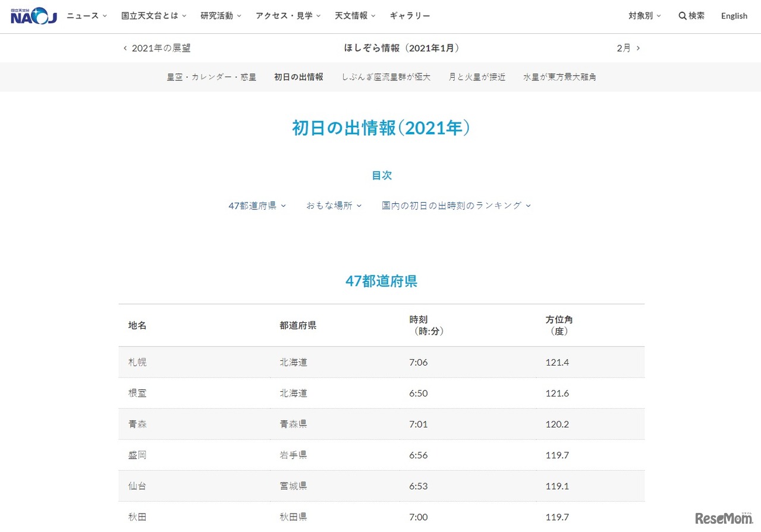Click the 6:50 sunrise time for 根室
Image resolution: width=761 pixels, height=532 pixels.
click(419, 394)
